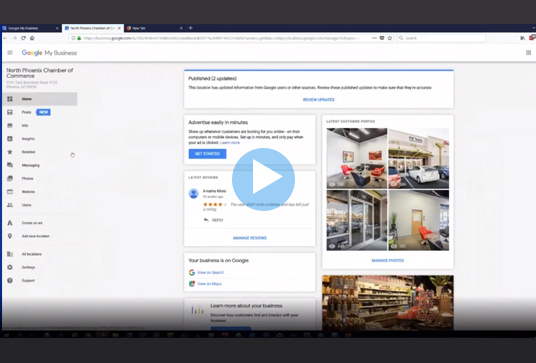The image size is (536, 363).
Task: Open the hamburger menu beside Google My Business
Action: point(10,53)
